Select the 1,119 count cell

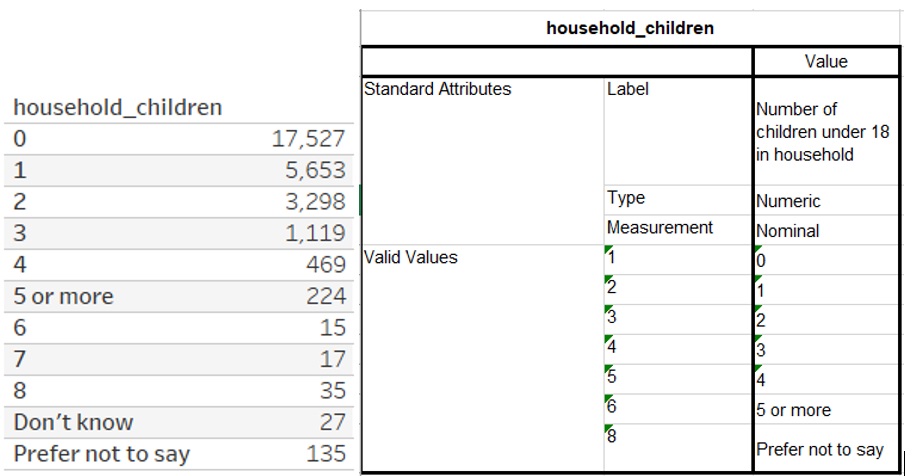coord(315,234)
